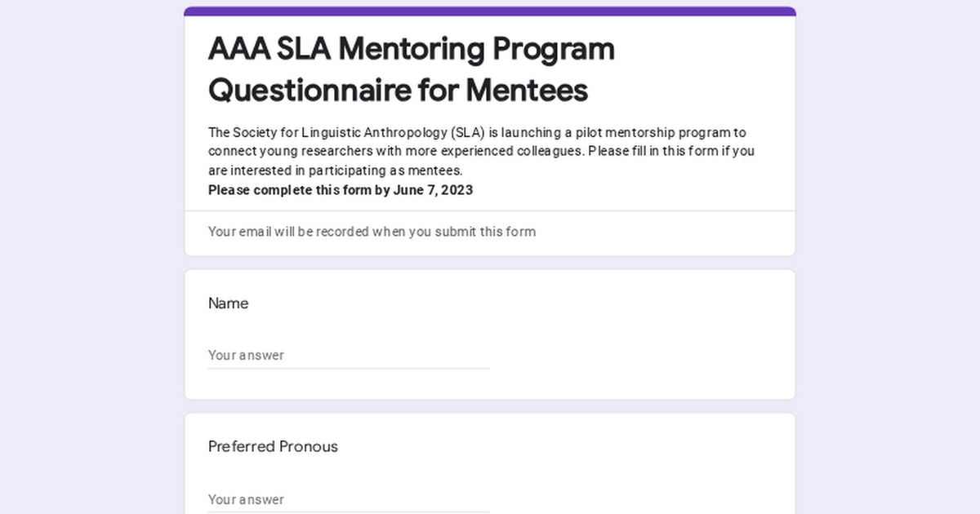Viewport: 980px width, 514px height.
Task: Click the divider line above the email notice
Action: [490, 211]
